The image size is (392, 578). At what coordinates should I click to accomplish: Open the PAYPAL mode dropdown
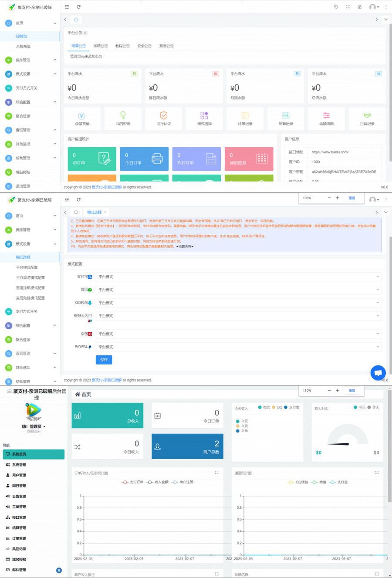238,347
